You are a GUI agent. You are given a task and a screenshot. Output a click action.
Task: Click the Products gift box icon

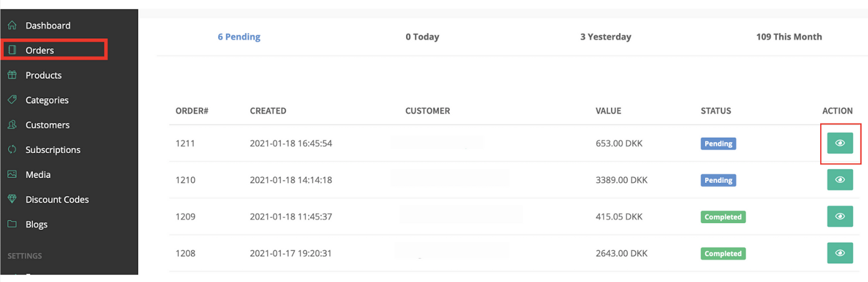pyautogui.click(x=12, y=75)
